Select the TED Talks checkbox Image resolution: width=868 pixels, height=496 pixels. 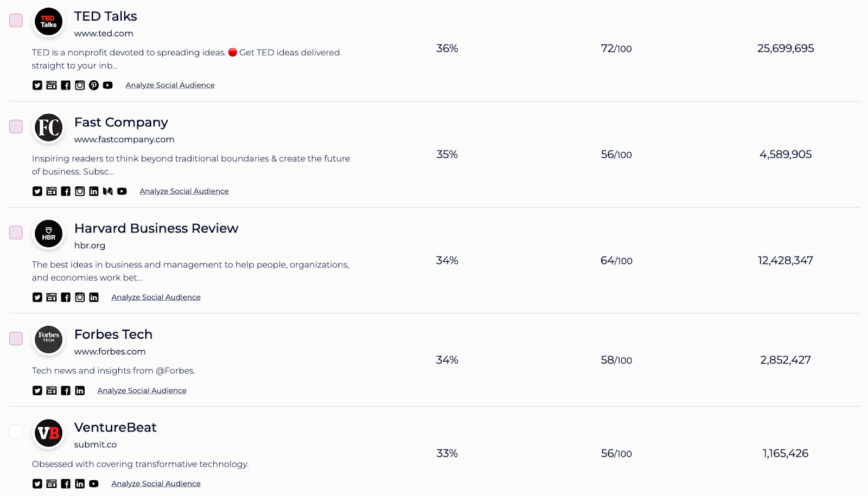coord(16,21)
